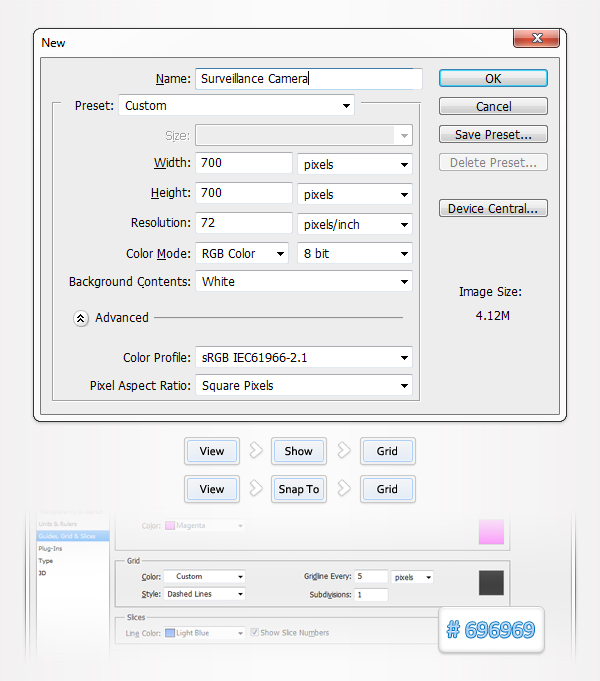This screenshot has width=600, height=681.
Task: Collapse the Advanced section chevron
Action: tap(81, 318)
